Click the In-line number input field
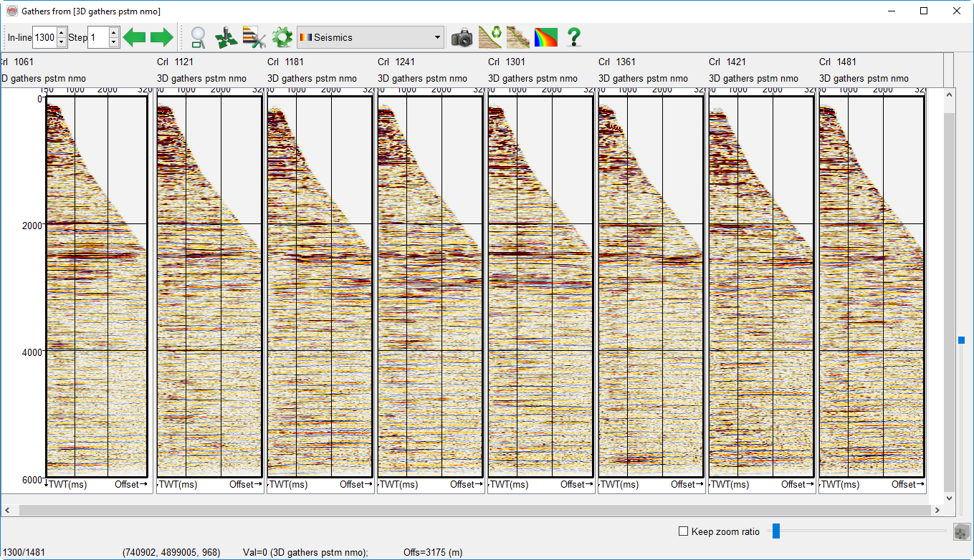This screenshot has height=560, width=974. (x=44, y=37)
